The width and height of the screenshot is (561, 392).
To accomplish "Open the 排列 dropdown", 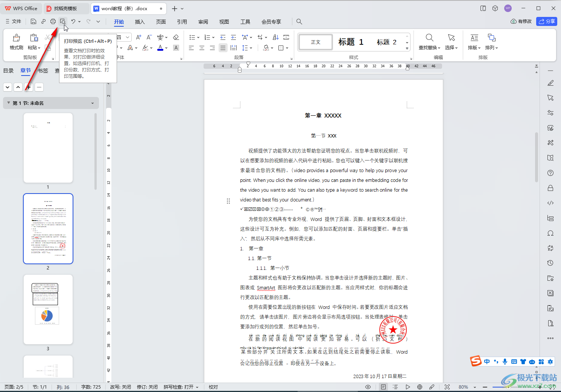I will (491, 48).
